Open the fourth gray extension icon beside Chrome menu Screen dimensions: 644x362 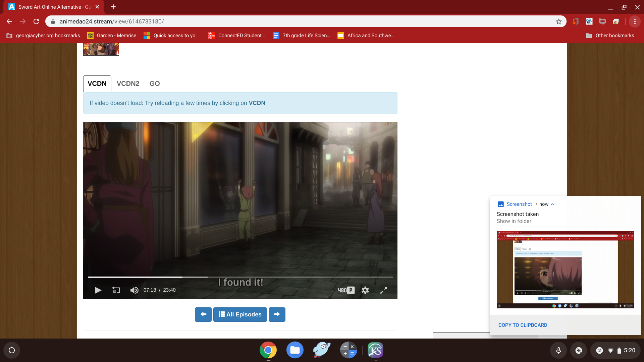[x=616, y=21]
